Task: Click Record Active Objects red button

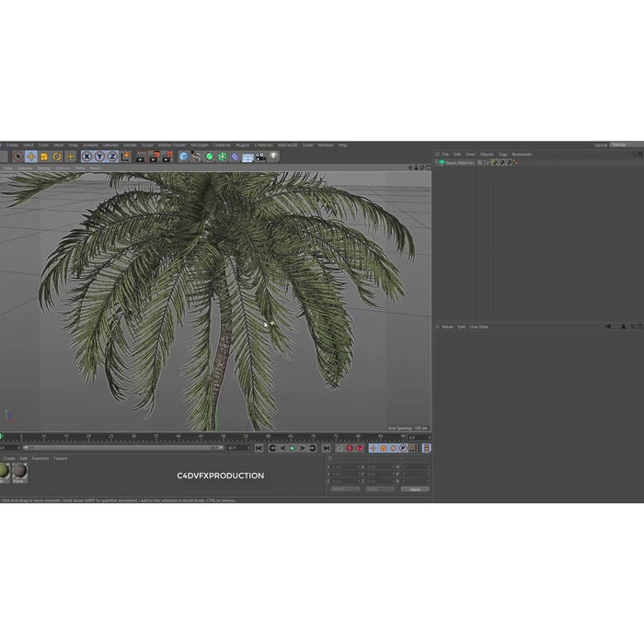Action: pos(350,448)
